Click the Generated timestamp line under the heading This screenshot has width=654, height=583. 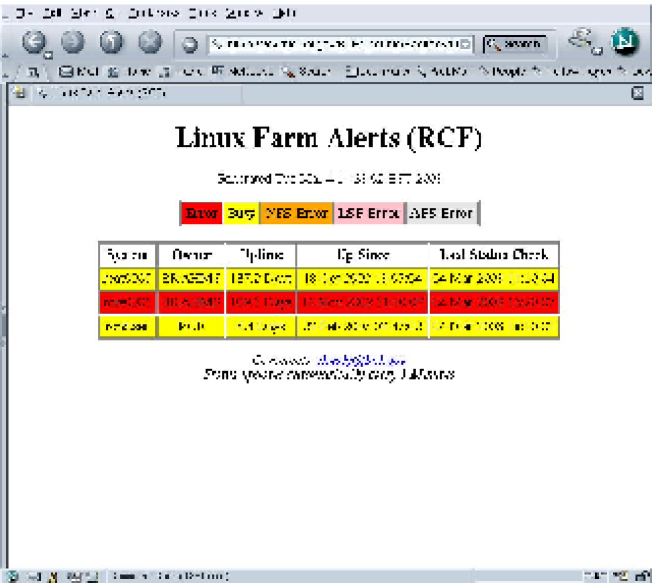pos(329,178)
